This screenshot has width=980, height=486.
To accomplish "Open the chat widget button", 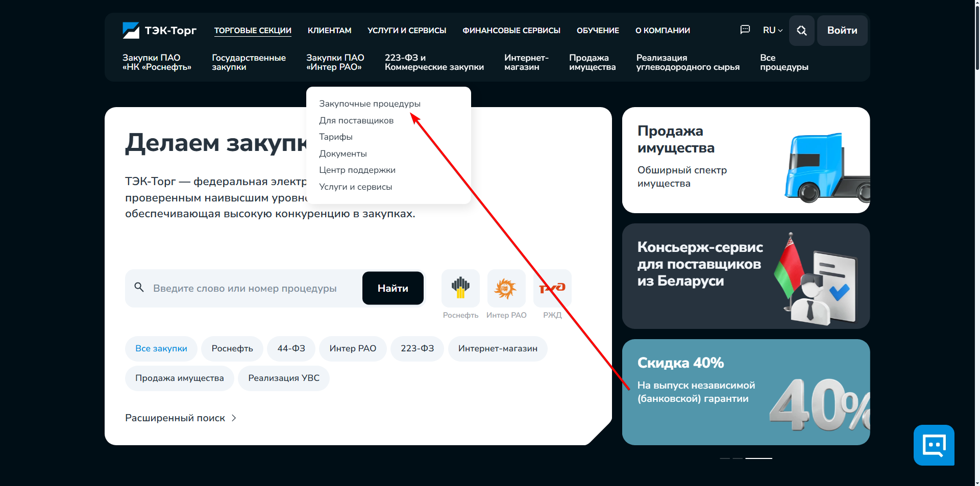I will pos(934,445).
